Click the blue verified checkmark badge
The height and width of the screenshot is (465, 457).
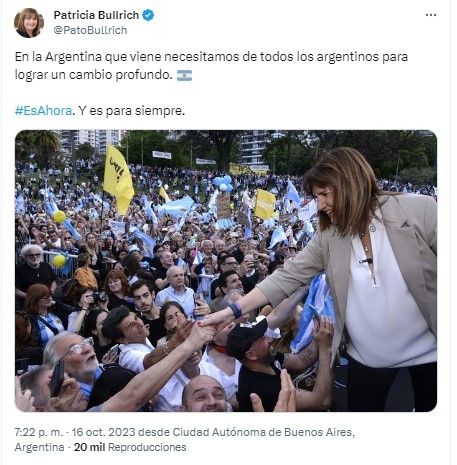tap(148, 15)
